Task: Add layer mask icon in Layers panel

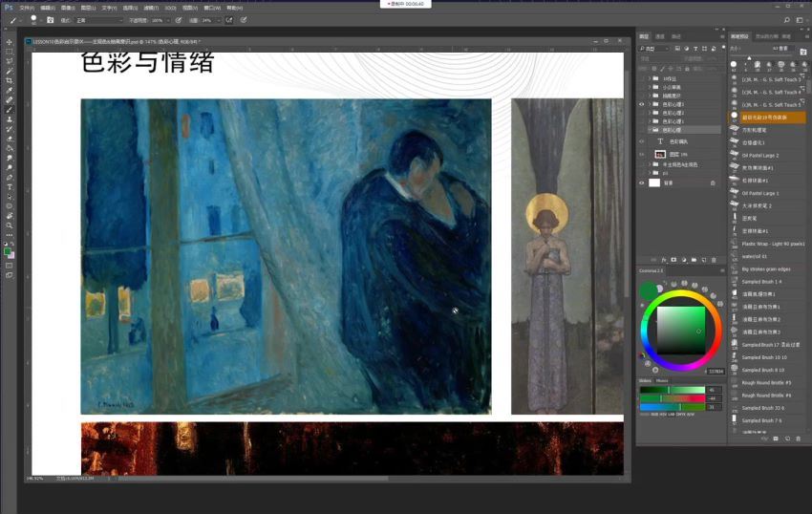Action: pos(673,260)
